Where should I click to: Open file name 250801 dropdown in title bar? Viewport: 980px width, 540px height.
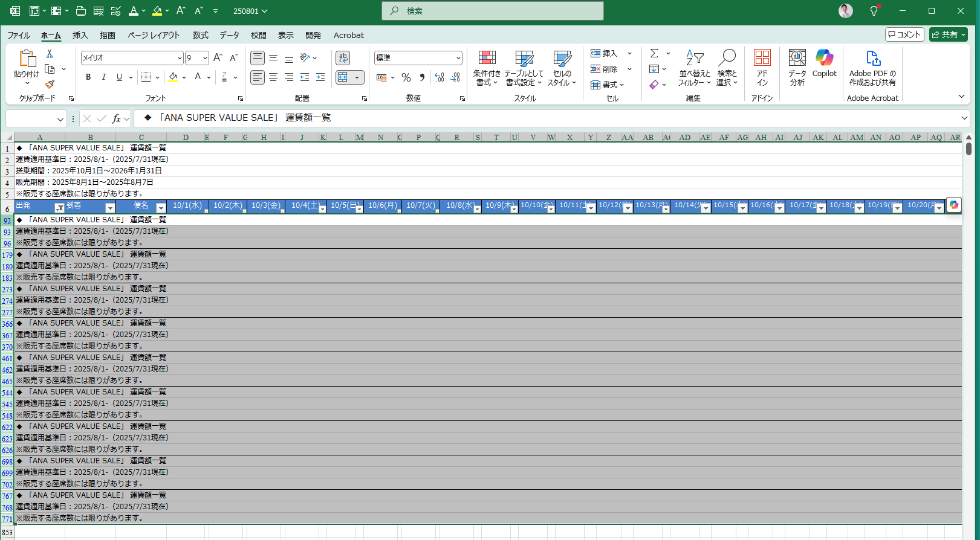point(250,11)
